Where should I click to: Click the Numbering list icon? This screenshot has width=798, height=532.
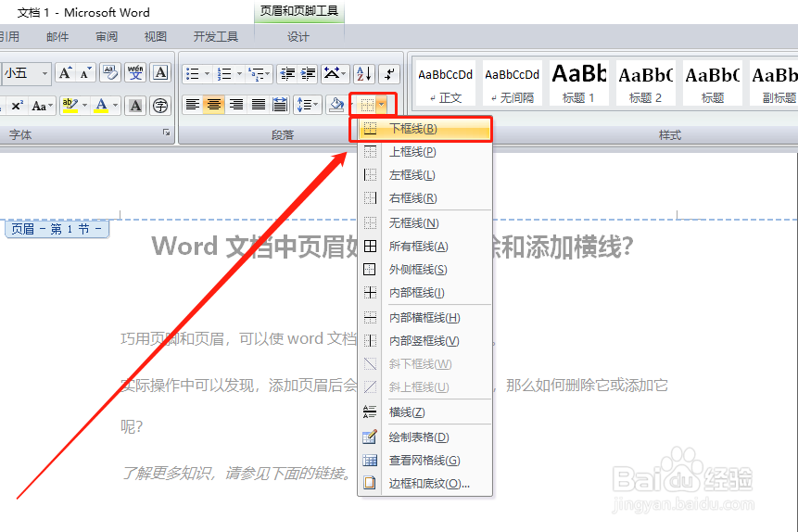[x=224, y=74]
